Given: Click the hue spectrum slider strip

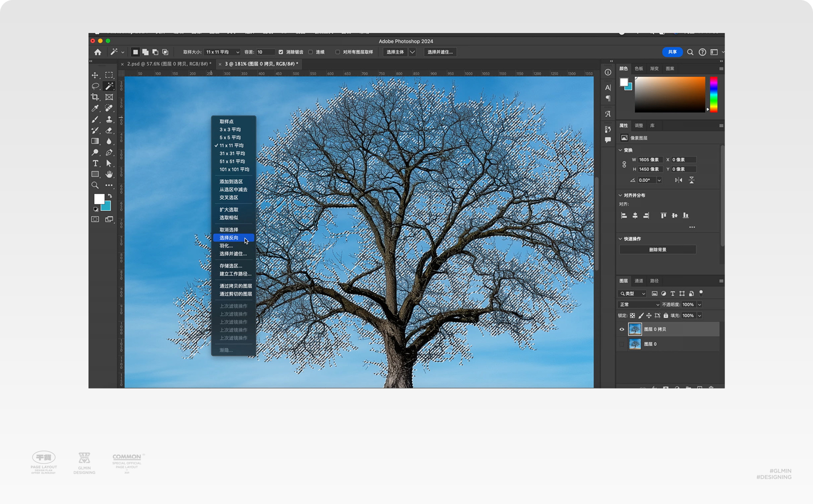Looking at the screenshot, I should point(713,94).
